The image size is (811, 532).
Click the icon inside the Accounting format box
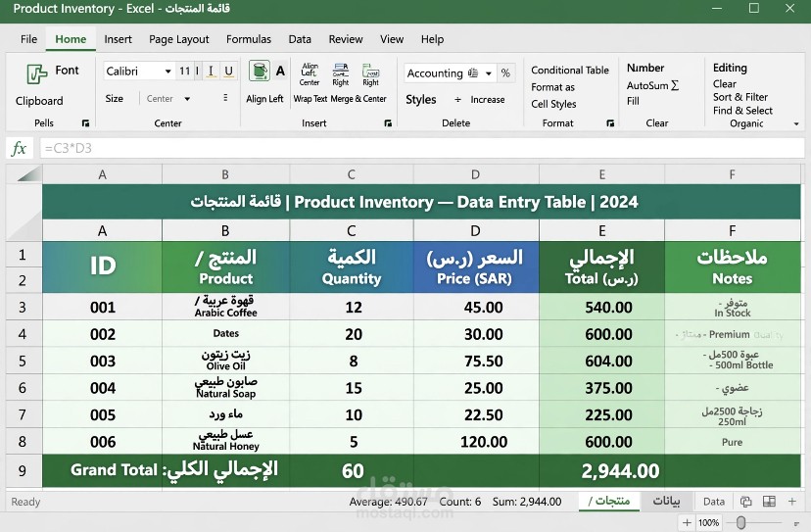pos(473,73)
